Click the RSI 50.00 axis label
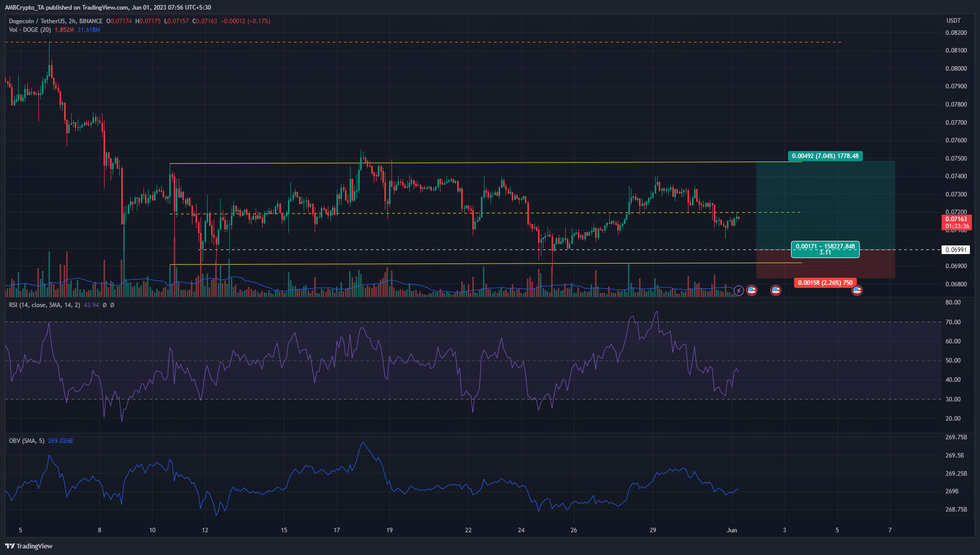The image size is (980, 555). click(x=953, y=361)
